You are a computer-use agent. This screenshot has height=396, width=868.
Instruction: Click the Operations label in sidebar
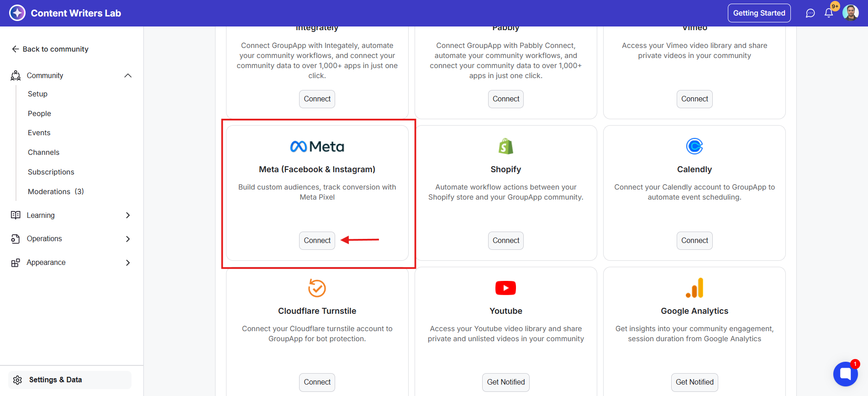44,239
